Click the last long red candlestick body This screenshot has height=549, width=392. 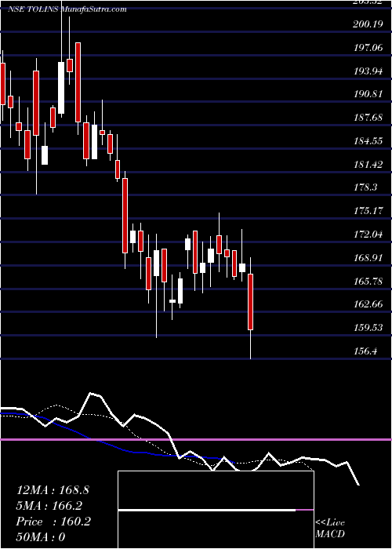point(251,302)
